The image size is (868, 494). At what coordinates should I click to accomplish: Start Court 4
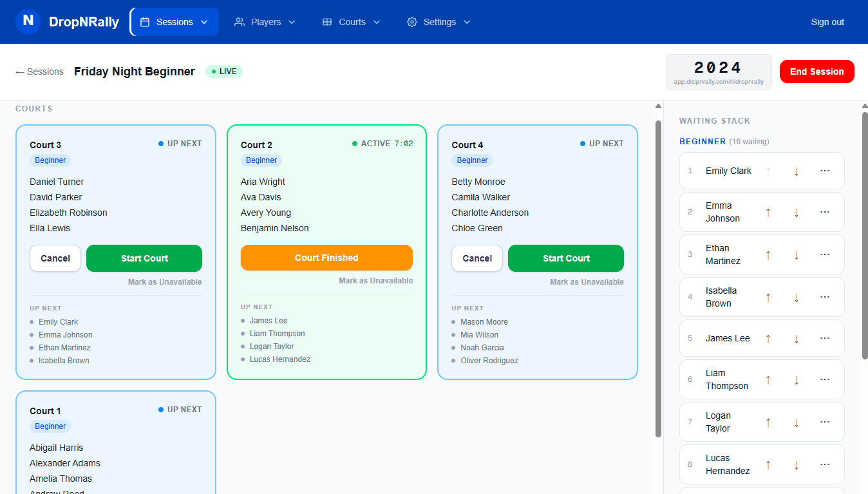[566, 258]
